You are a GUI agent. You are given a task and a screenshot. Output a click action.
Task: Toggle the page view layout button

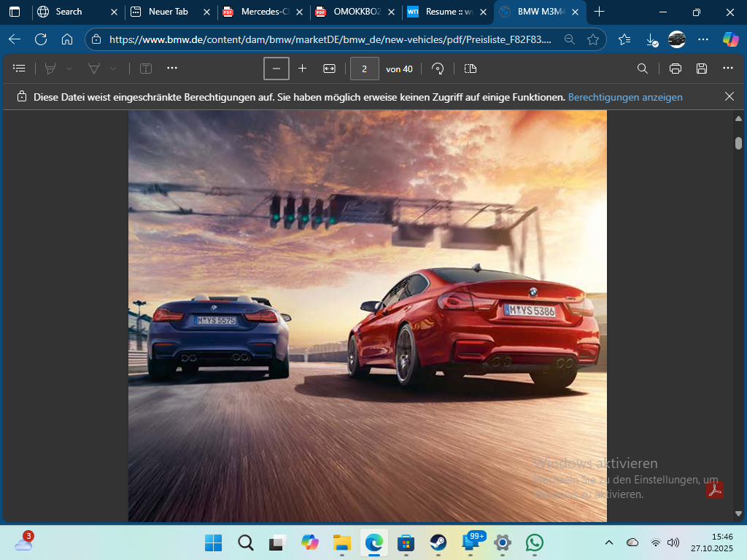[471, 69]
